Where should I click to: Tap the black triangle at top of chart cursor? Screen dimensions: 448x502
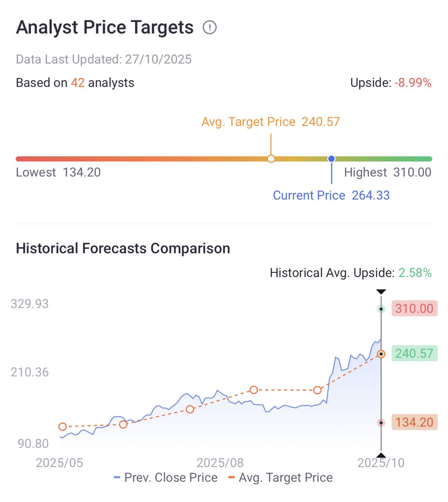click(381, 292)
